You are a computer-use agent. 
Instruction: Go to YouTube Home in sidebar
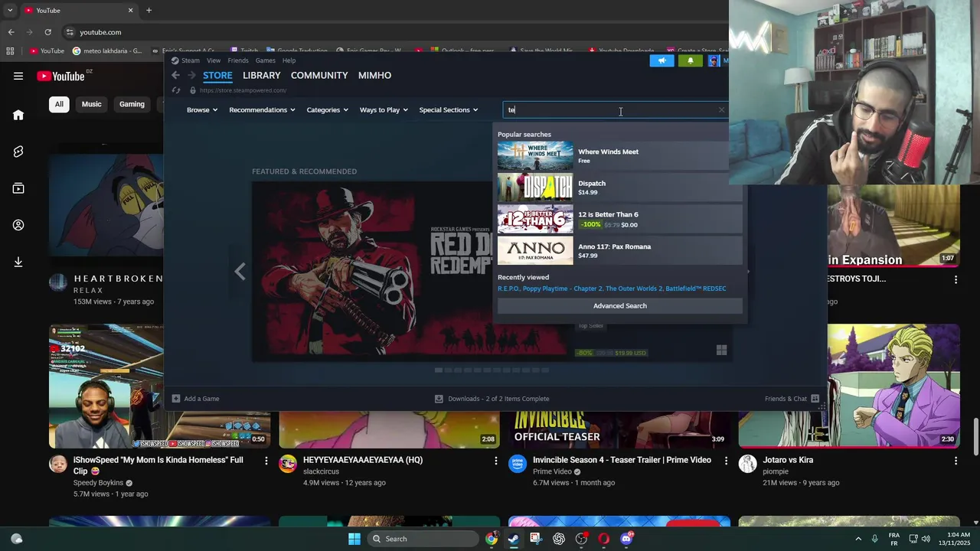(18, 115)
